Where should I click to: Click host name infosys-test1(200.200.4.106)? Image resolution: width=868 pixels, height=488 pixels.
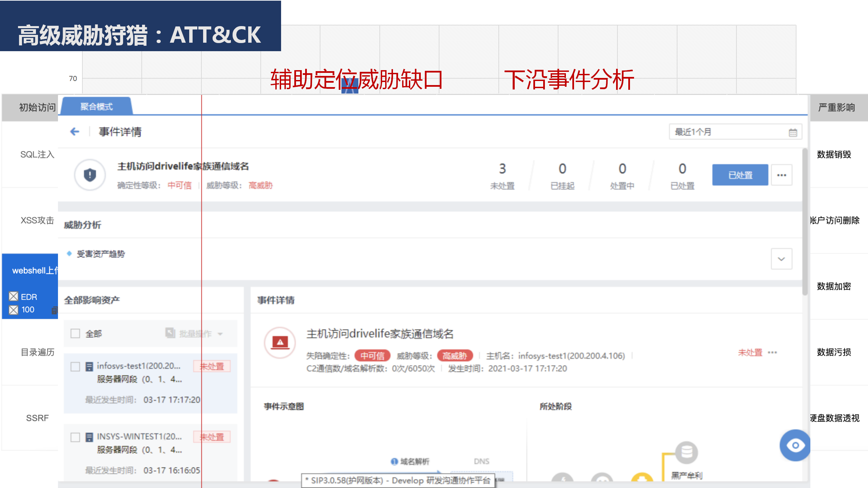click(571, 356)
